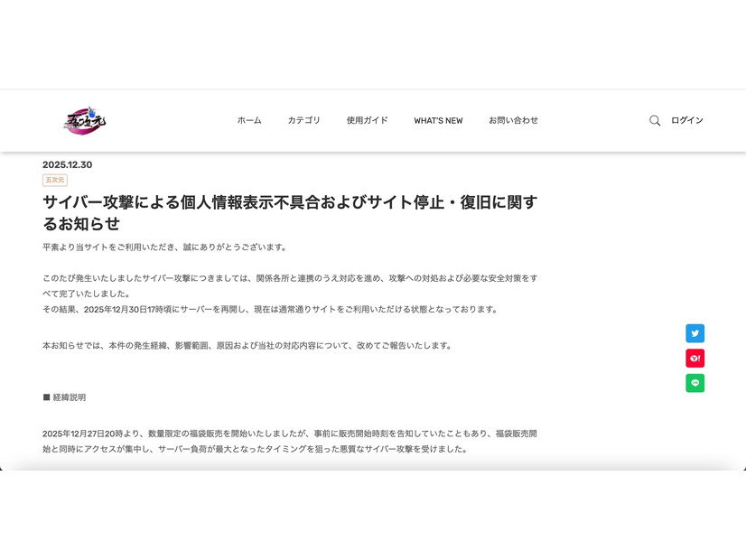Open the 使用ガイド page from the navbar
This screenshot has width=746, height=560.
coord(366,119)
